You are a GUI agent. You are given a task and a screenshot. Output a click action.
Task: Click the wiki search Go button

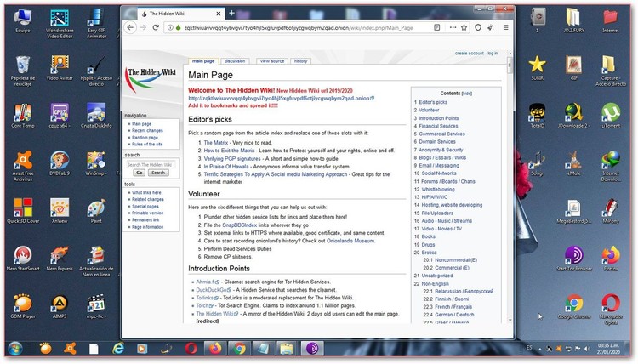click(140, 173)
